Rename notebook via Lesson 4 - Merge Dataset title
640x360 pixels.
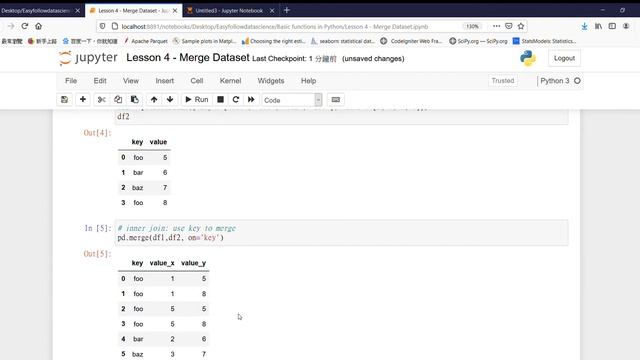point(188,58)
